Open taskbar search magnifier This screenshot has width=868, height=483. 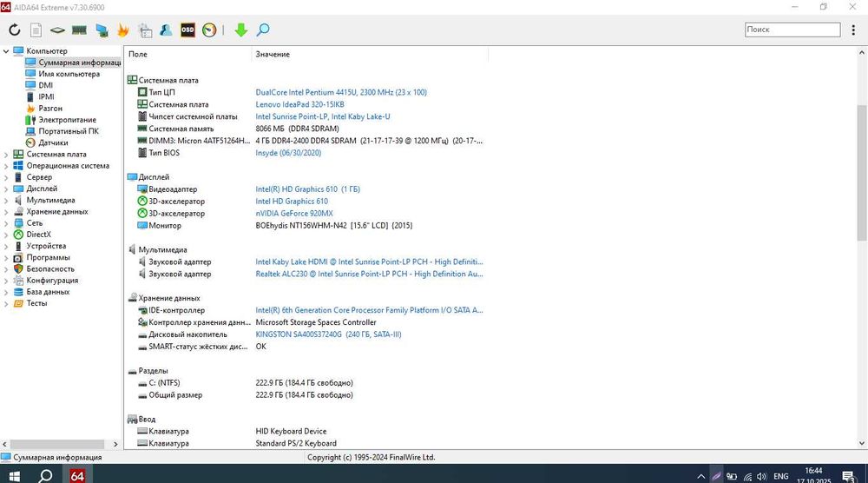[x=45, y=476]
